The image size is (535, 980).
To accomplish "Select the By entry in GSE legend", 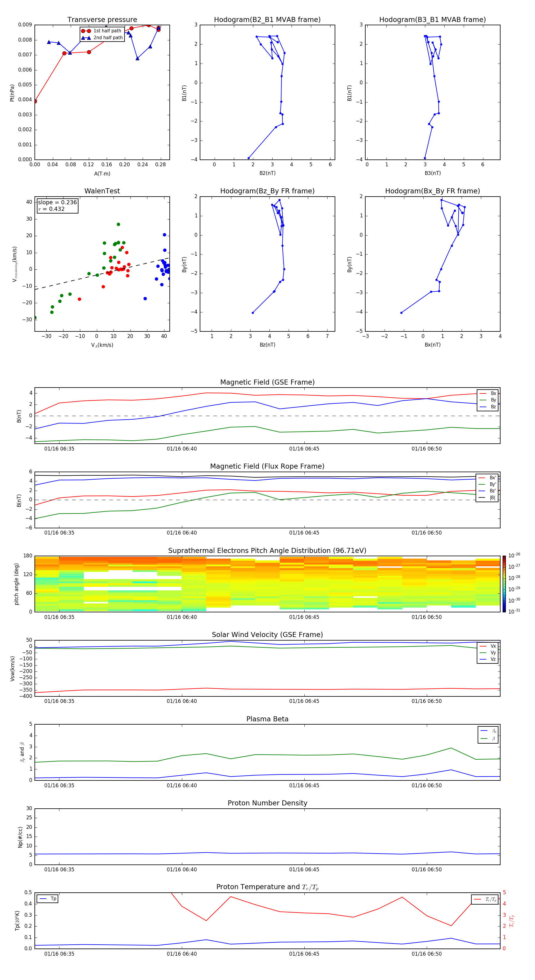I will 488,400.
